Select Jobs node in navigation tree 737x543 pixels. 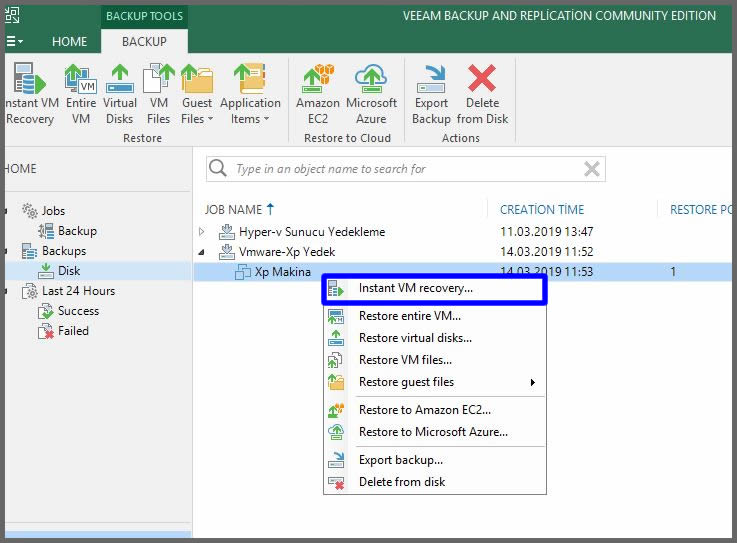pyautogui.click(x=53, y=211)
